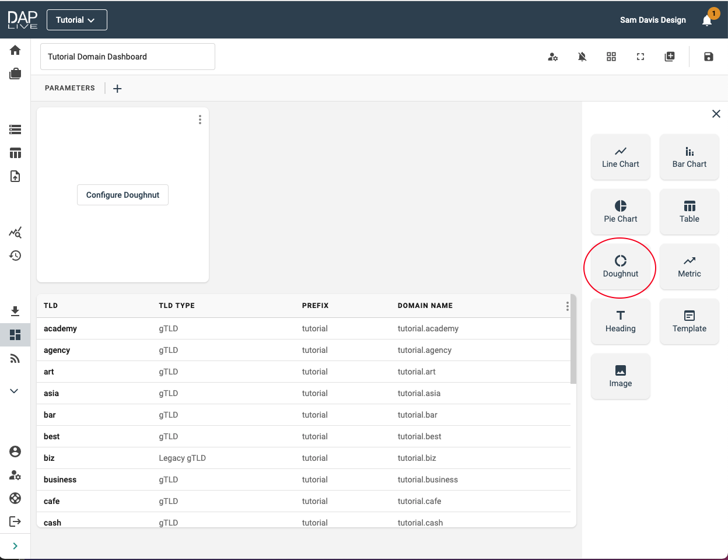Click the add widget icon in the toolbar
Image resolution: width=728 pixels, height=560 pixels.
[x=670, y=57]
